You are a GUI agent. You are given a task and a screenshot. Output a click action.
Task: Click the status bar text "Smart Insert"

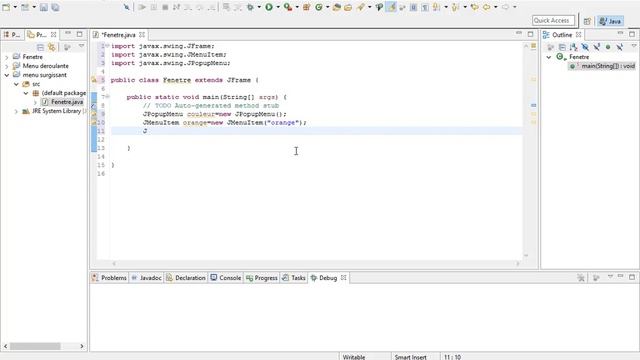point(410,357)
